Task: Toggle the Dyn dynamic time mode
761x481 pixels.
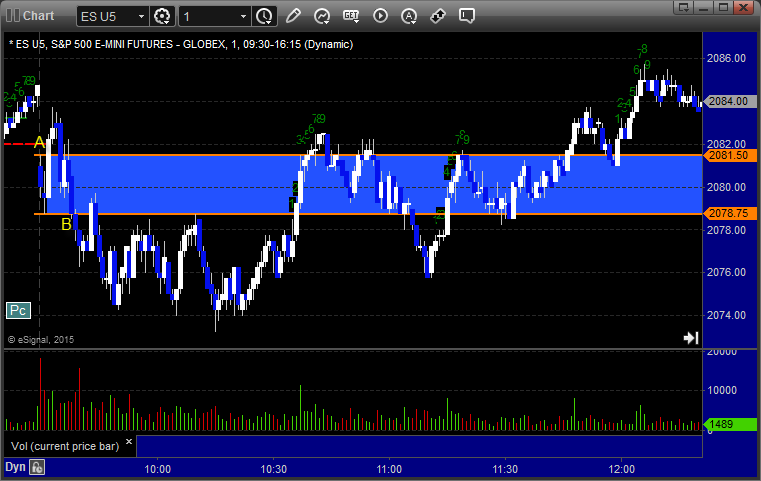Action: [x=15, y=467]
